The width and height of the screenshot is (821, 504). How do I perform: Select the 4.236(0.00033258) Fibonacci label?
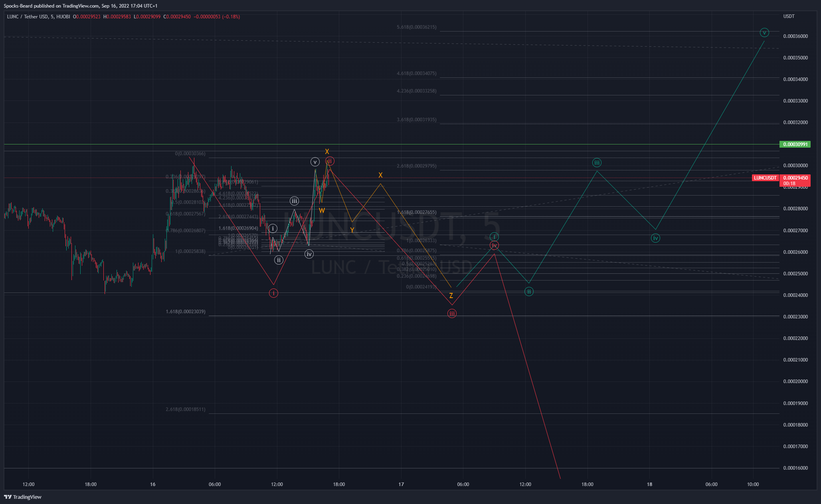click(417, 91)
